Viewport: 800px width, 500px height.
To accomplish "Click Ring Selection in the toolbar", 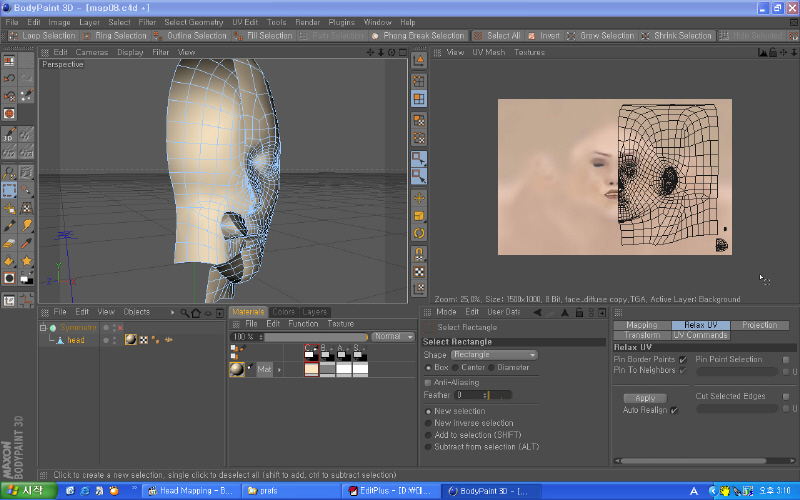I will tap(115, 36).
